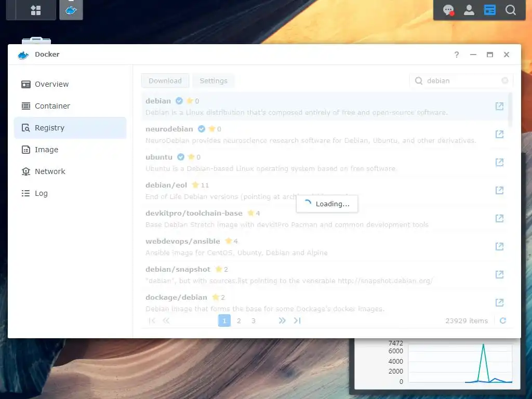Open the Network section
532x399 pixels.
point(70,171)
